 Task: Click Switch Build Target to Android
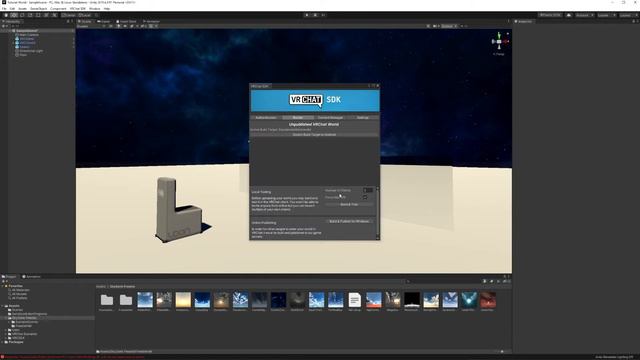314,135
